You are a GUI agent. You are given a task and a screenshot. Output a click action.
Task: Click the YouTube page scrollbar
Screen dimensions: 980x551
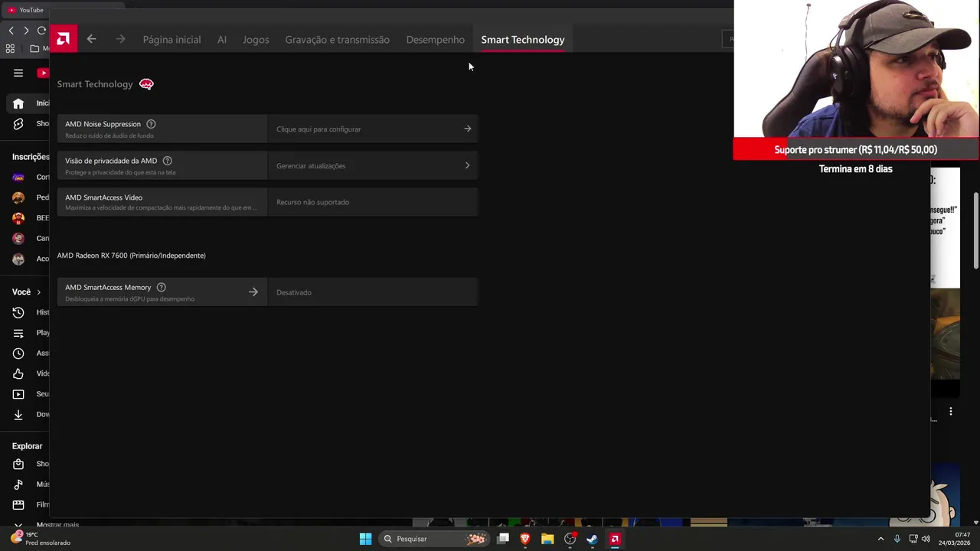tap(975, 230)
